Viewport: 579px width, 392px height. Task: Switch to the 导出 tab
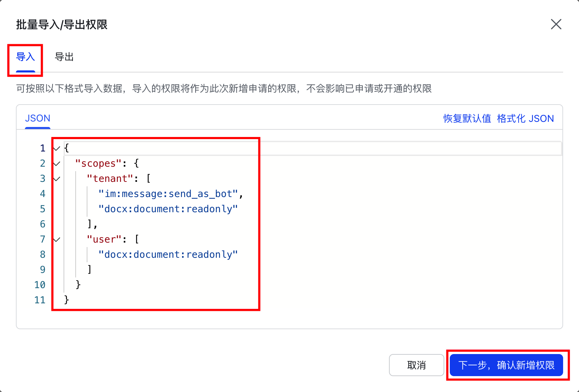coord(64,57)
